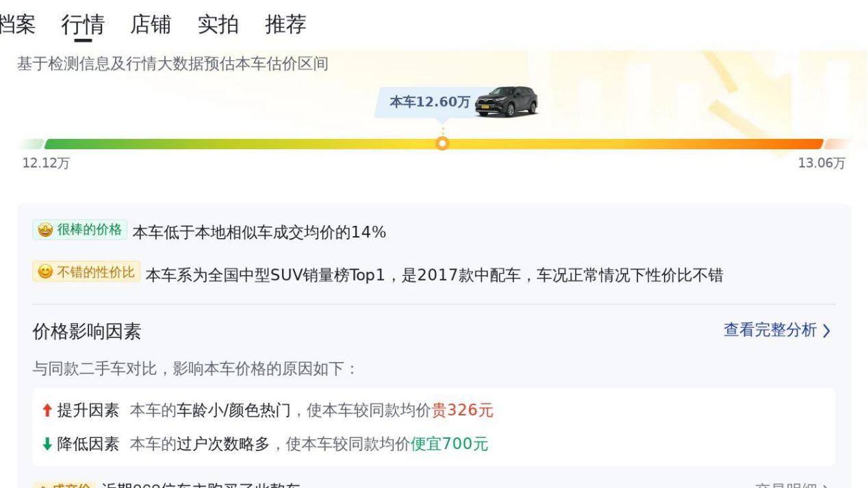
Task: Click the red up arrow beside 提升因素
Action: [x=47, y=411]
